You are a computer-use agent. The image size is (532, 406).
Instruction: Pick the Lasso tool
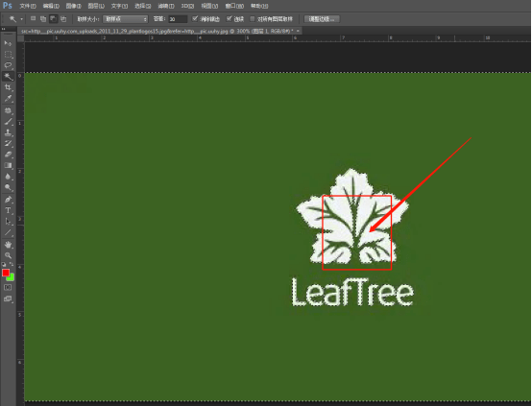pos(8,65)
